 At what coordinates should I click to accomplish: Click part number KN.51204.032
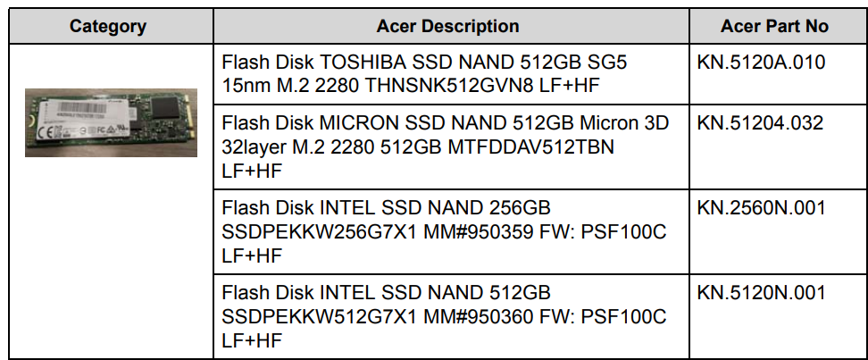[x=760, y=121]
